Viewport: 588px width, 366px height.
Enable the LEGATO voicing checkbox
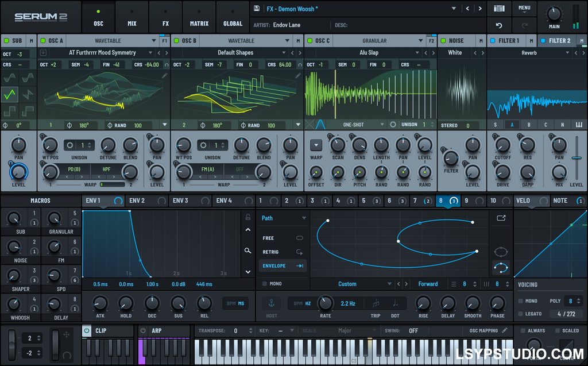pos(520,314)
